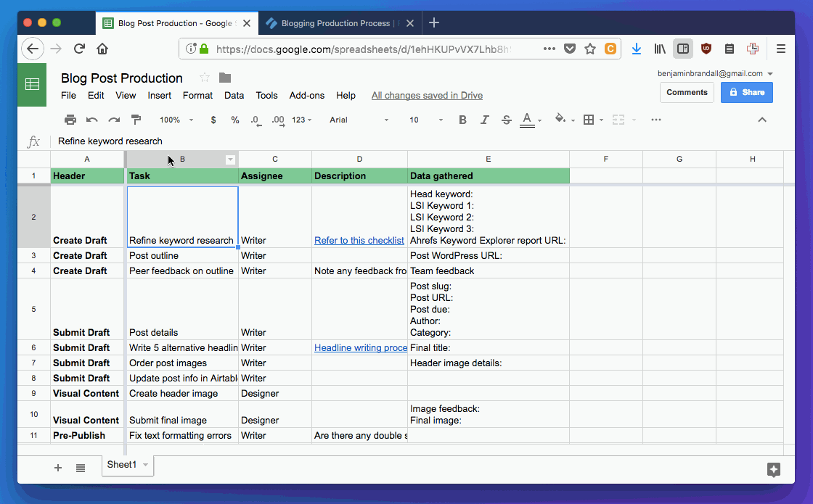Star the Blog Post Production document

(205, 78)
